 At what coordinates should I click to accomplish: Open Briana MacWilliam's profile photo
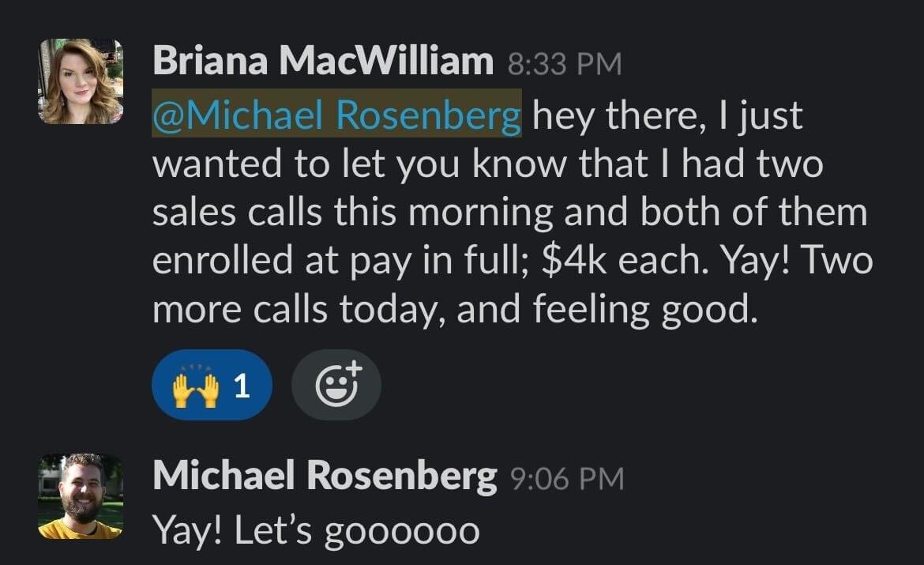(81, 81)
